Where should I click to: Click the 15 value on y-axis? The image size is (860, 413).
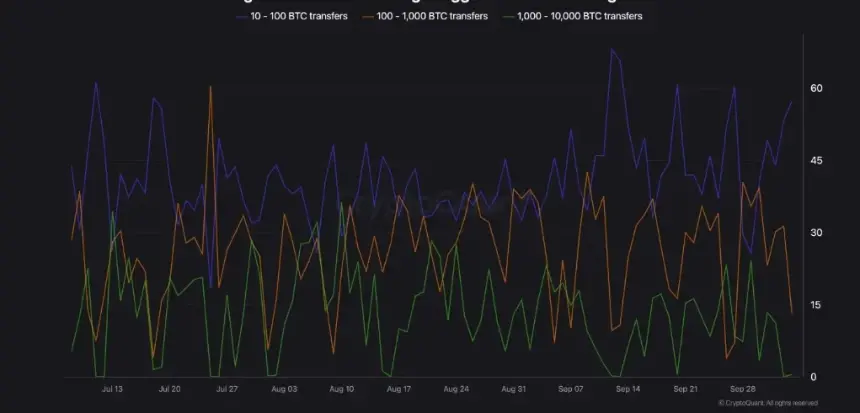coord(816,305)
